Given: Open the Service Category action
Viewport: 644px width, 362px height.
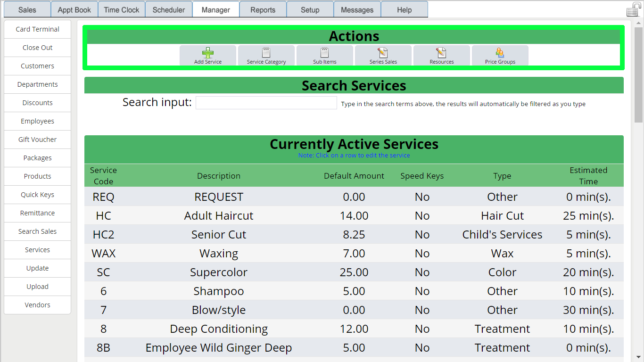Looking at the screenshot, I should click(266, 56).
